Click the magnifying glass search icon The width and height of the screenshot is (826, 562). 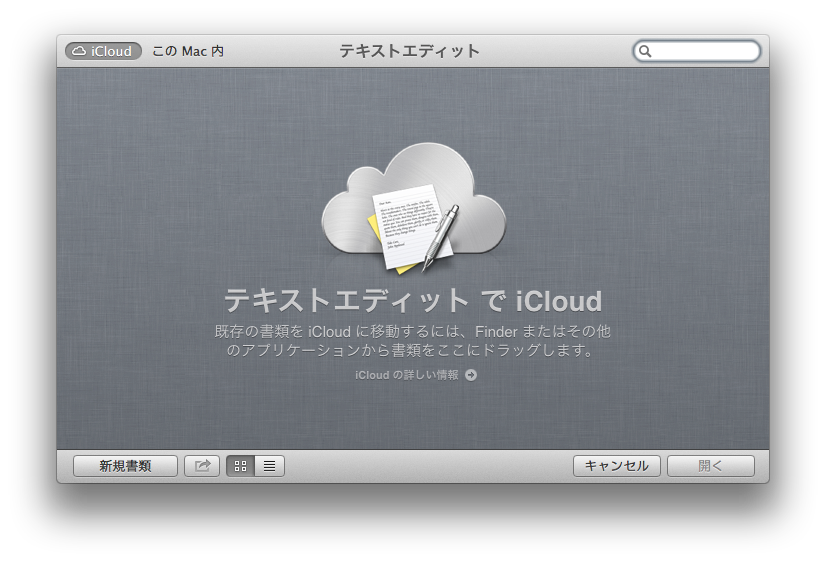645,51
